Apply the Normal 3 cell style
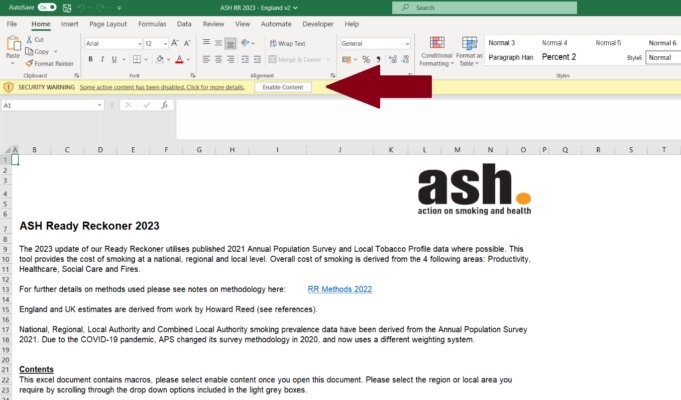This screenshot has width=681, height=400. [x=502, y=43]
